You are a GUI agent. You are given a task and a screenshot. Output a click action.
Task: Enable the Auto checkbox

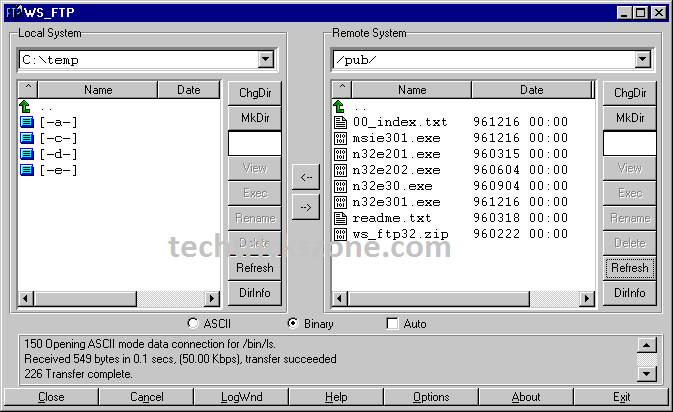coord(392,324)
